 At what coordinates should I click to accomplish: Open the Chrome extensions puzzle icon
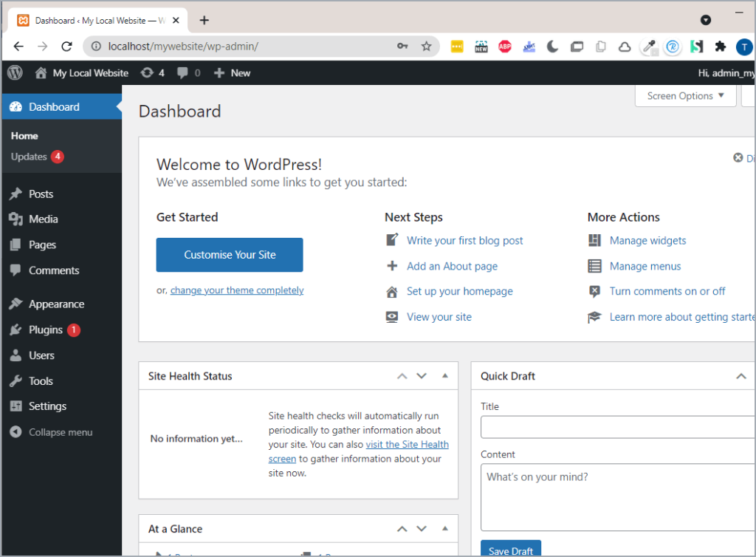pyautogui.click(x=720, y=47)
